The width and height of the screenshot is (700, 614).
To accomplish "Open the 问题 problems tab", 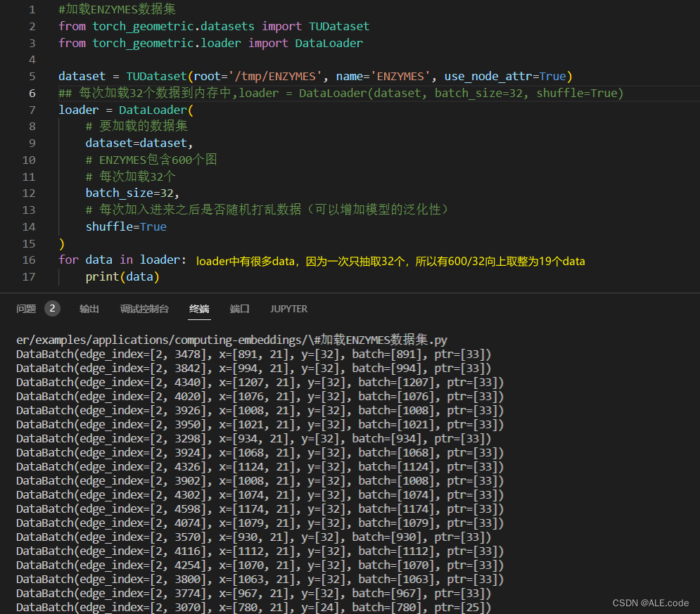I will click(26, 309).
